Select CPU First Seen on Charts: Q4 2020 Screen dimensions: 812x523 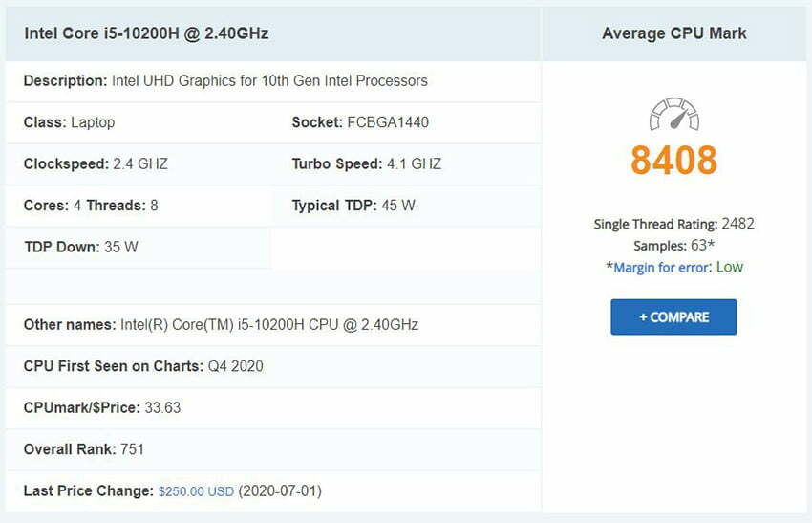[143, 366]
